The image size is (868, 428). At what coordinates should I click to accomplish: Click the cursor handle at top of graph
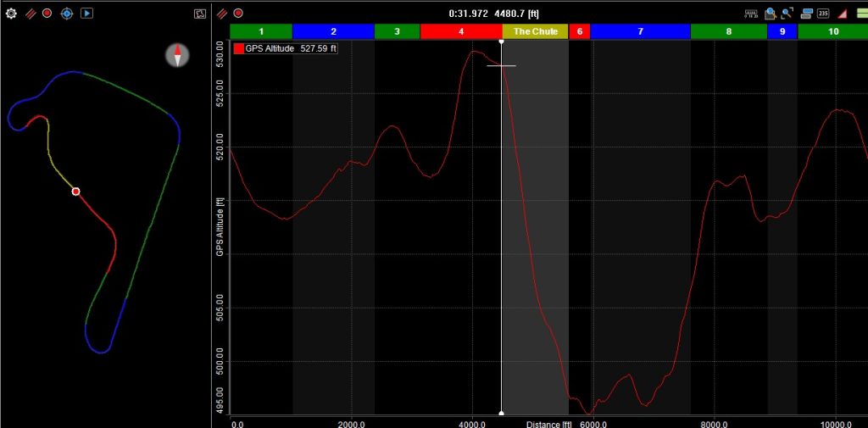click(501, 42)
